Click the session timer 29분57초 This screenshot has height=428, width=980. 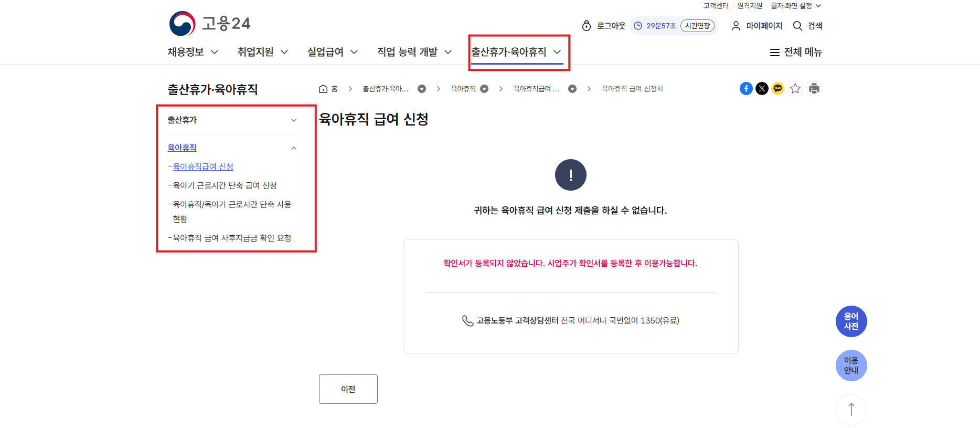click(661, 26)
